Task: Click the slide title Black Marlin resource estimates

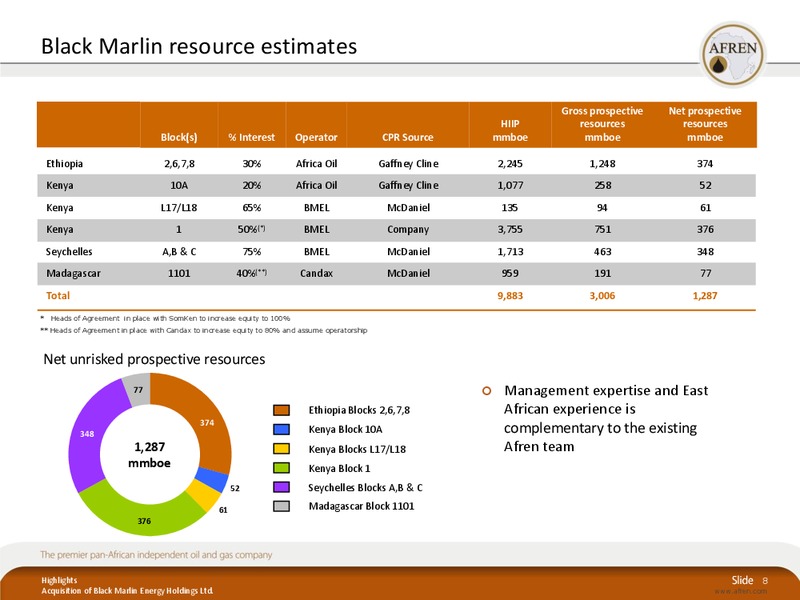Action: [199, 46]
